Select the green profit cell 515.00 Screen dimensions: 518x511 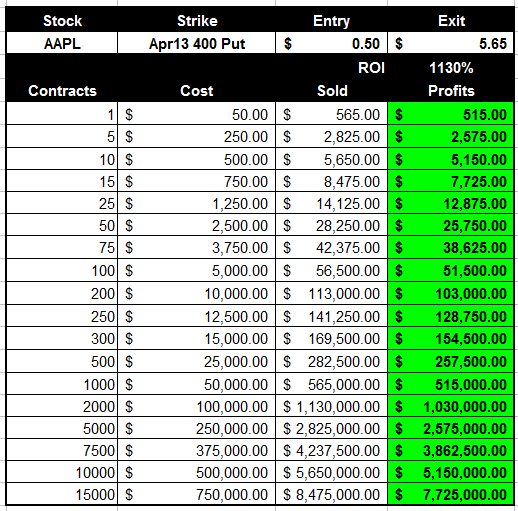pos(451,114)
